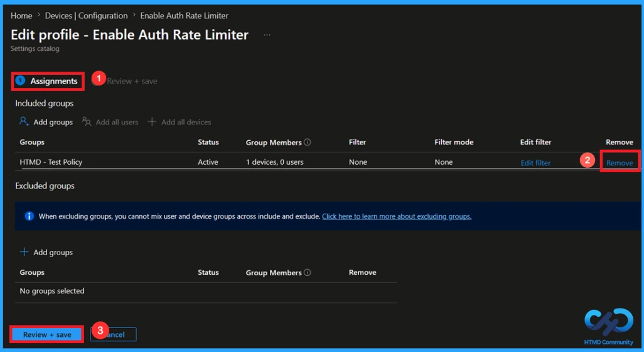Click plus icon beside excluded Add groups
The width and height of the screenshot is (644, 352).
coord(24,251)
